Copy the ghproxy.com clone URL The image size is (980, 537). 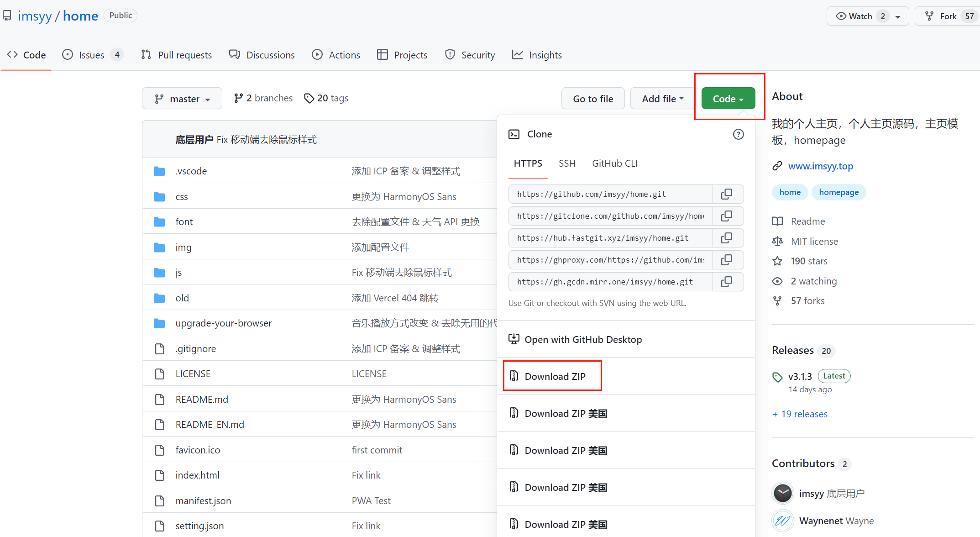click(726, 260)
